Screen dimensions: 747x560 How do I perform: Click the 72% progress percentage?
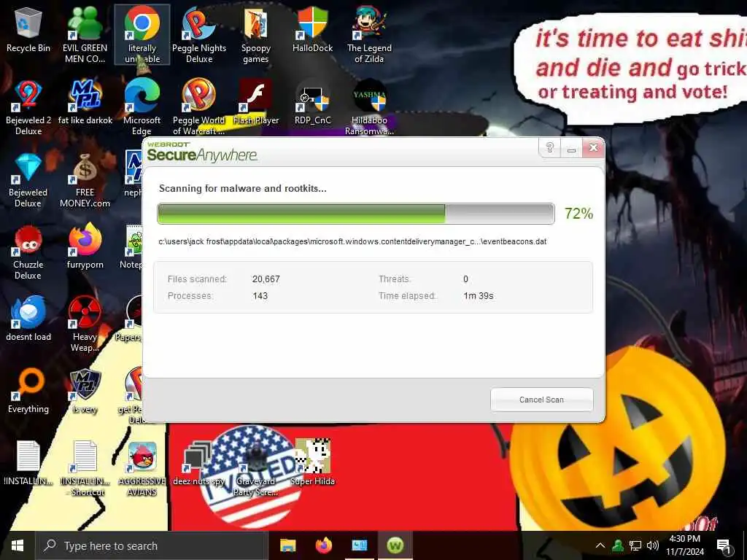(578, 214)
